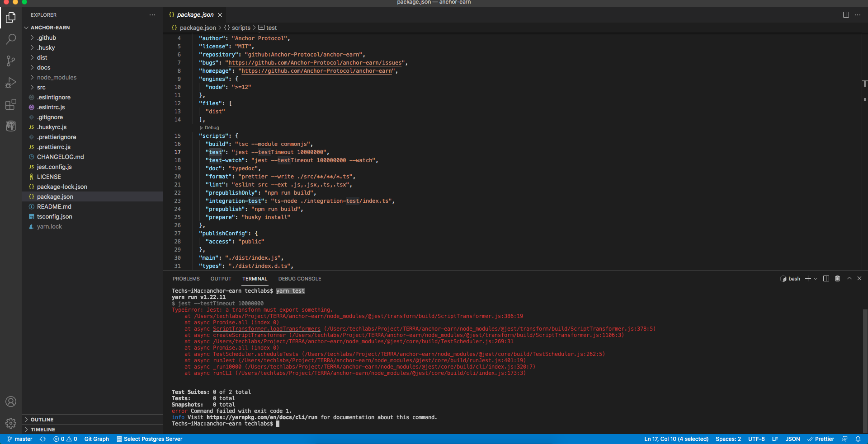Kill the terminal with trash icon
This screenshot has height=444, width=868.
[x=837, y=279]
